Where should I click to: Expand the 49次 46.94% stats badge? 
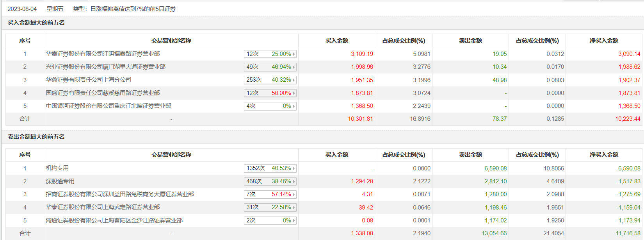270,67
